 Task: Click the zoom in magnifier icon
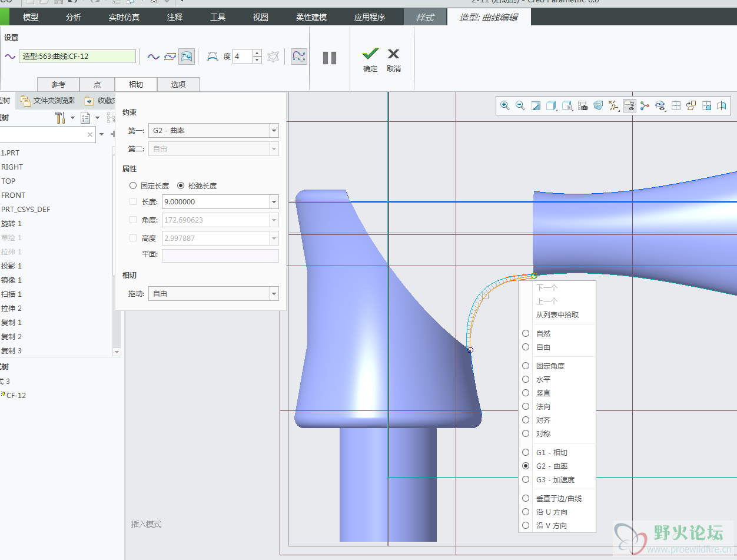coord(504,105)
